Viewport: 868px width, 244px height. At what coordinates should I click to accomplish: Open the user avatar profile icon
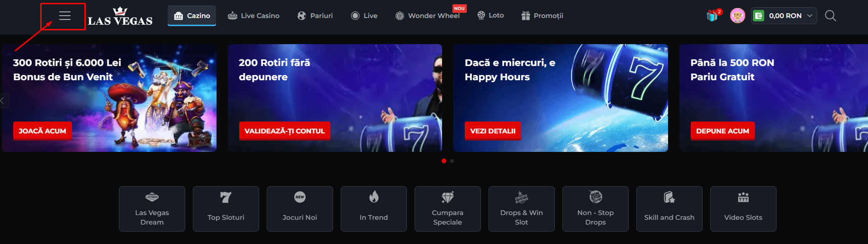737,16
